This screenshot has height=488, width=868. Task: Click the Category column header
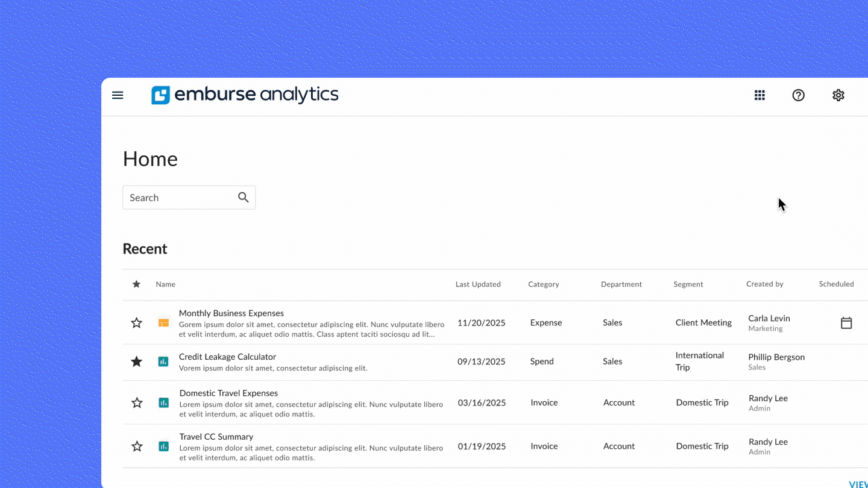click(x=544, y=284)
